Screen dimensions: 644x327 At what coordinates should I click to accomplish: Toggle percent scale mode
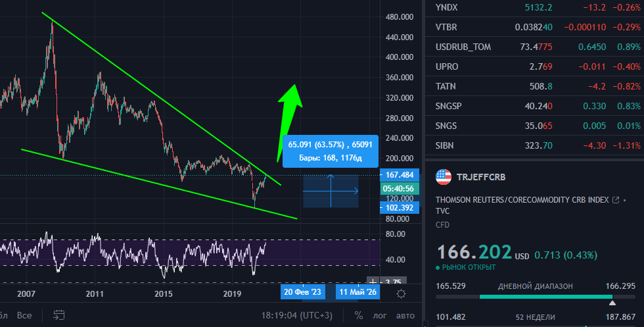[359, 315]
